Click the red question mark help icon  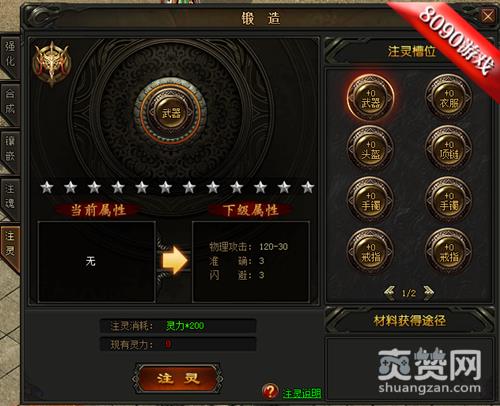[x=270, y=391]
